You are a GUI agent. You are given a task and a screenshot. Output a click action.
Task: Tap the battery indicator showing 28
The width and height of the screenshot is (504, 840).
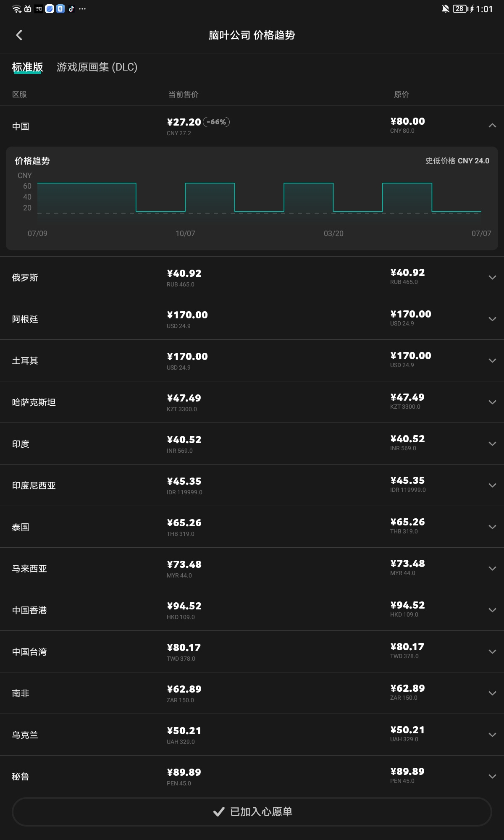click(460, 9)
